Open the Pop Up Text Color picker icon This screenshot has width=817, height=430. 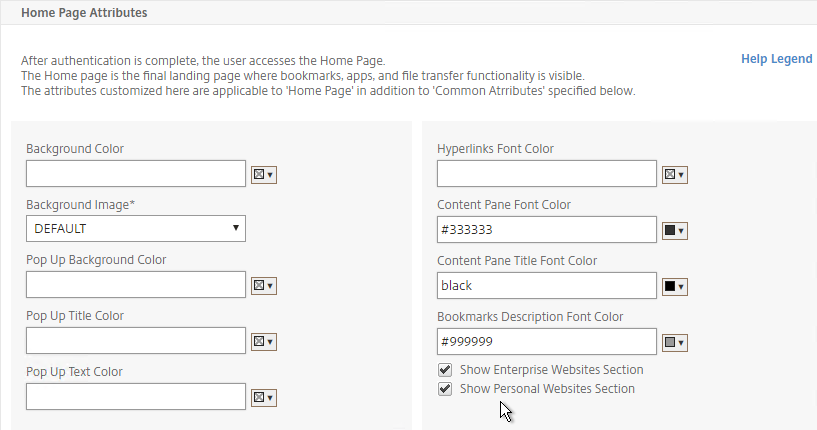[x=264, y=397]
